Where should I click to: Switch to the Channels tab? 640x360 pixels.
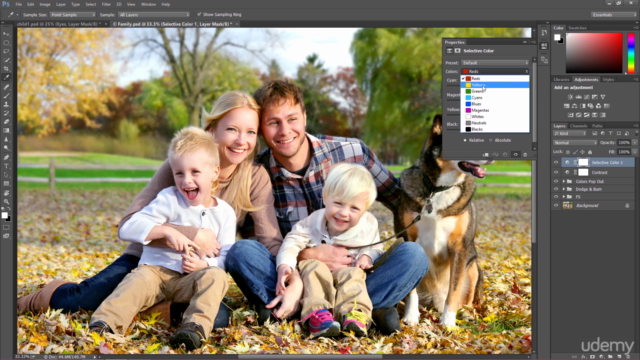(x=578, y=126)
